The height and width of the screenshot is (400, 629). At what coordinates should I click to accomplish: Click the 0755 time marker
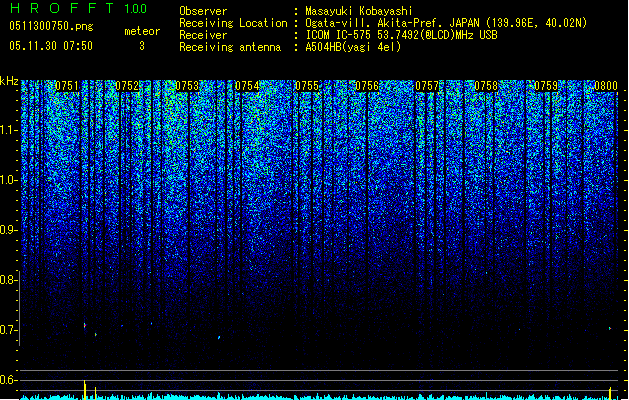(307, 86)
